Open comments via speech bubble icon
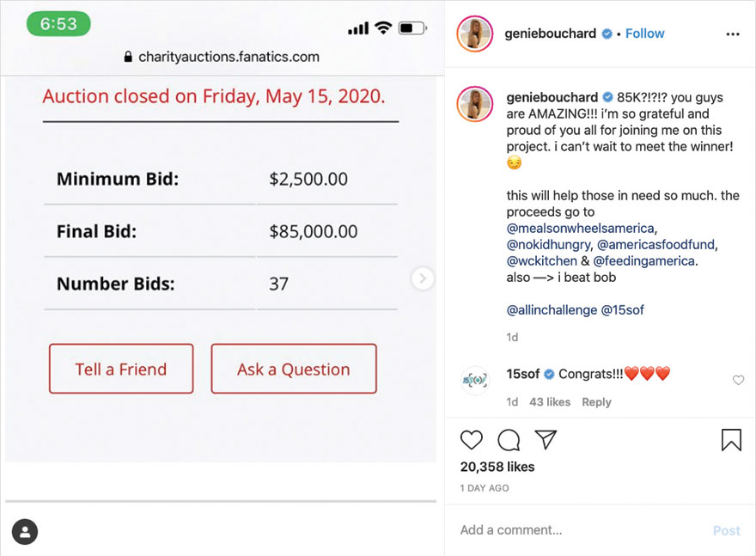This screenshot has width=756, height=556. tap(509, 440)
